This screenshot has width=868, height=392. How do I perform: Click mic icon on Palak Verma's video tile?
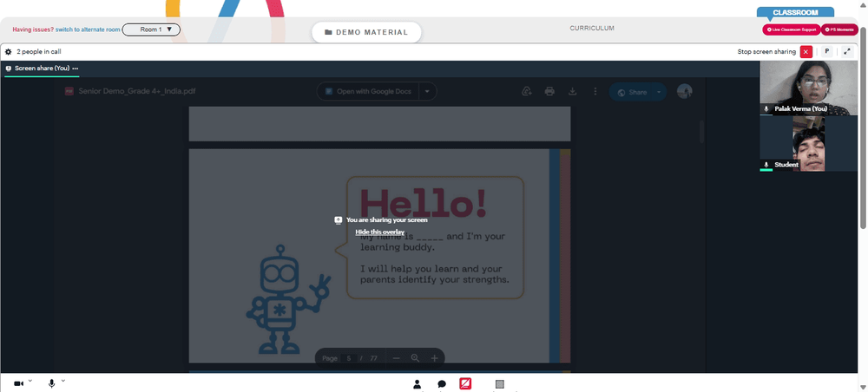click(x=766, y=109)
